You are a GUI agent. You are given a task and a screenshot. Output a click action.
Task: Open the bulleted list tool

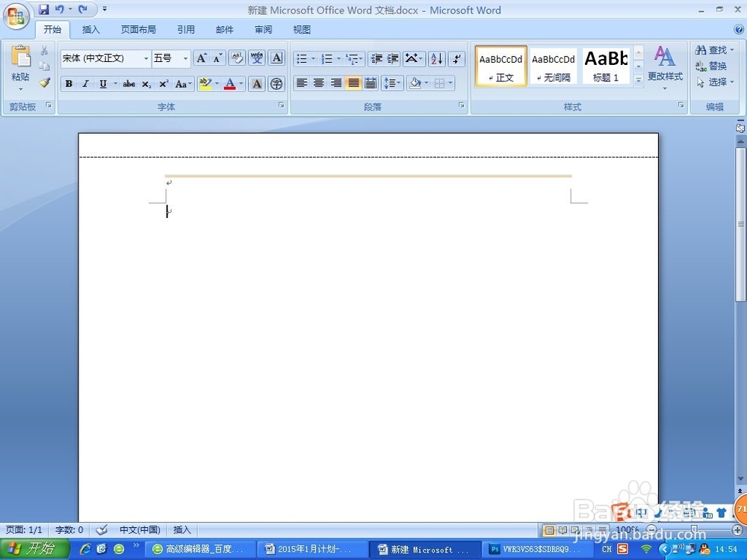(301, 57)
